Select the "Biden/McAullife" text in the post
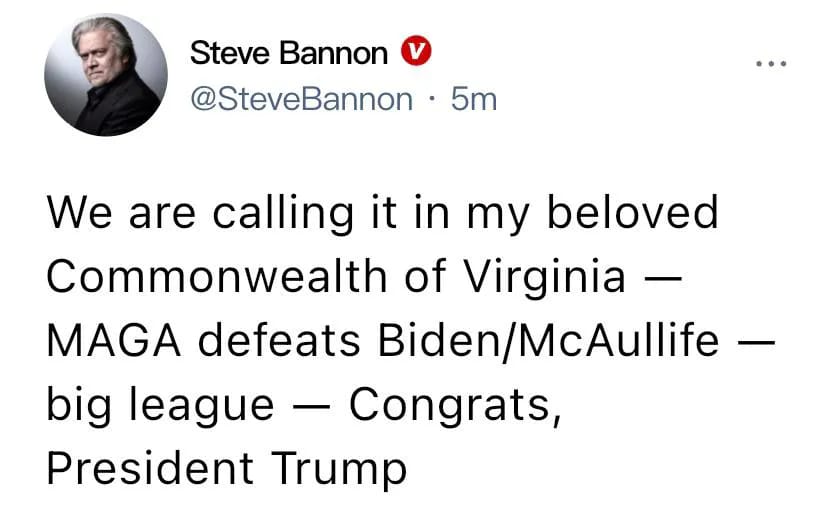The height and width of the screenshot is (532, 828). tap(548, 342)
